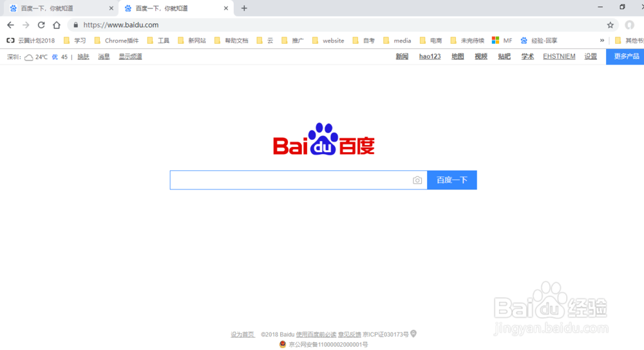Open the 云 bookmark folder
Screen dimensions: 644x350
click(265, 41)
